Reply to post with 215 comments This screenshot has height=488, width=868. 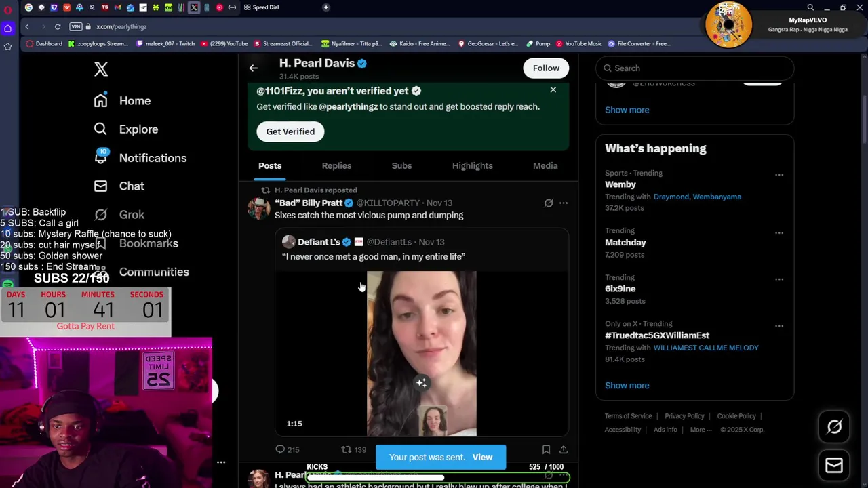point(287,449)
